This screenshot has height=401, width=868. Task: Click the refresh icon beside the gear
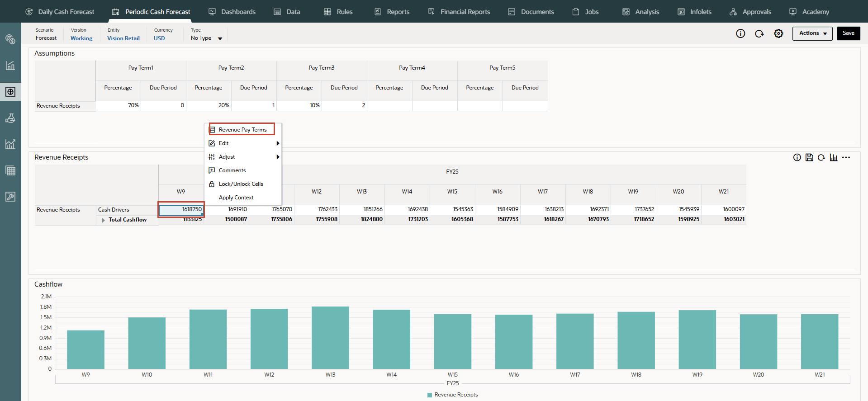[x=759, y=33]
